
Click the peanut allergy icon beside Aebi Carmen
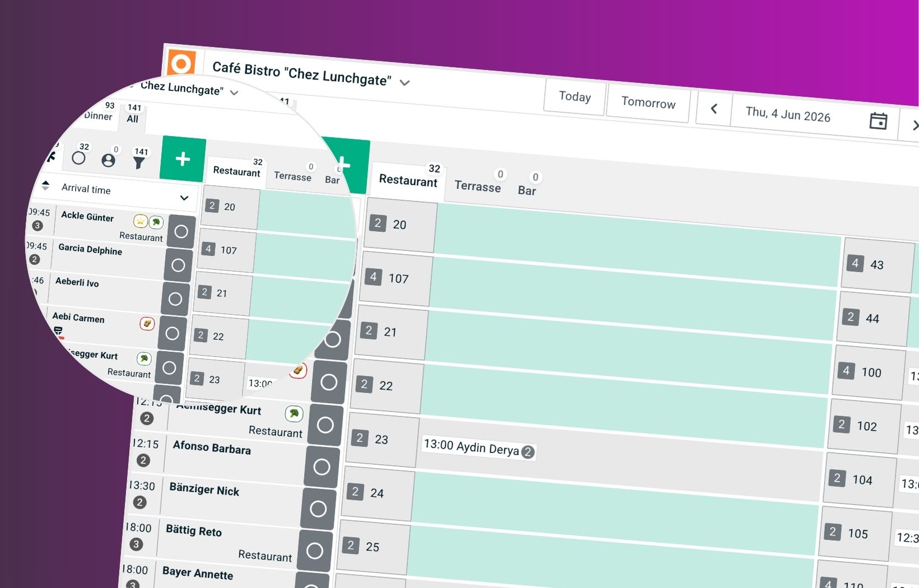[147, 323]
